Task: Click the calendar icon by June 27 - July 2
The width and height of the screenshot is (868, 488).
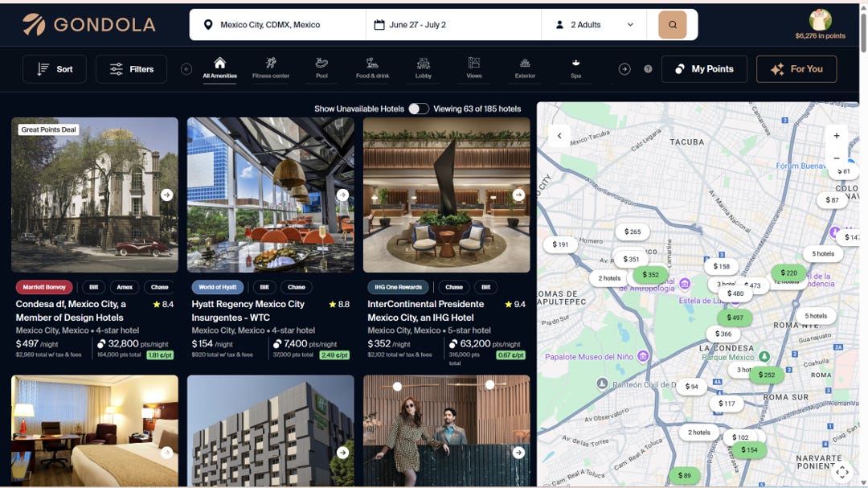Action: (x=379, y=24)
